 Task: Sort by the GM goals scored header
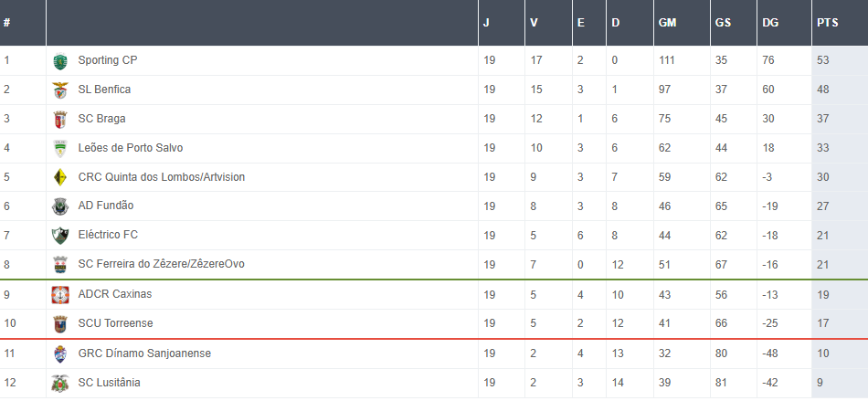point(667,23)
